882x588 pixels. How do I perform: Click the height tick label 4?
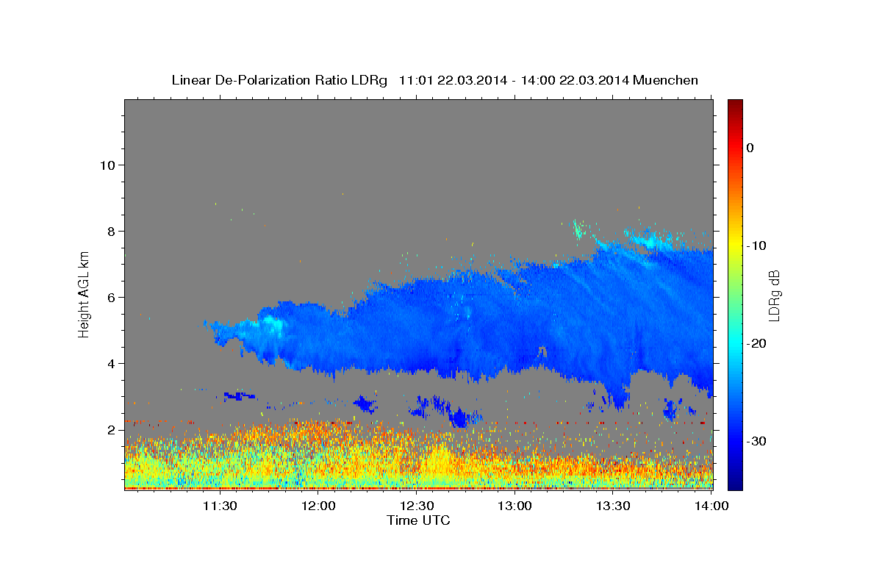pyautogui.click(x=111, y=363)
